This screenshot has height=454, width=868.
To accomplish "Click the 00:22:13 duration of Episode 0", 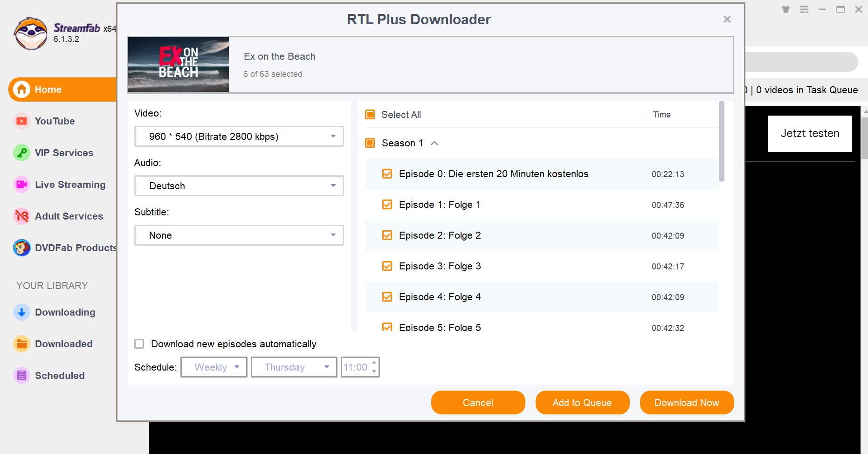I will [668, 174].
